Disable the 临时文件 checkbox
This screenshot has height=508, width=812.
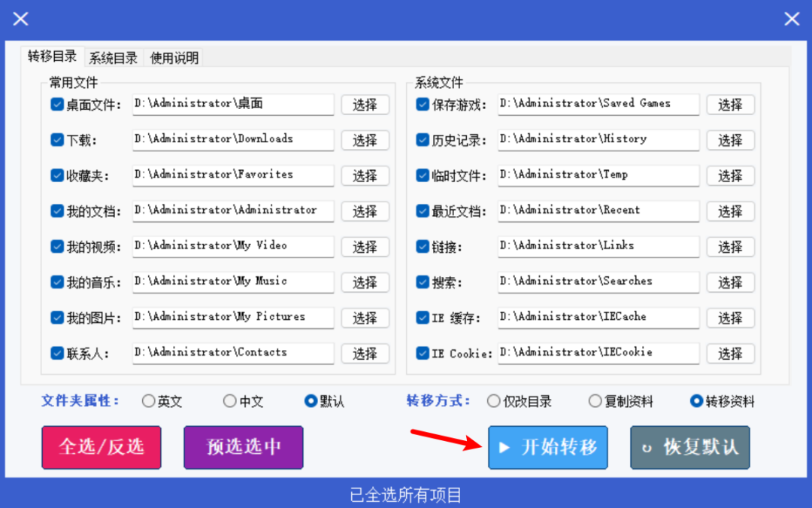[x=423, y=175]
